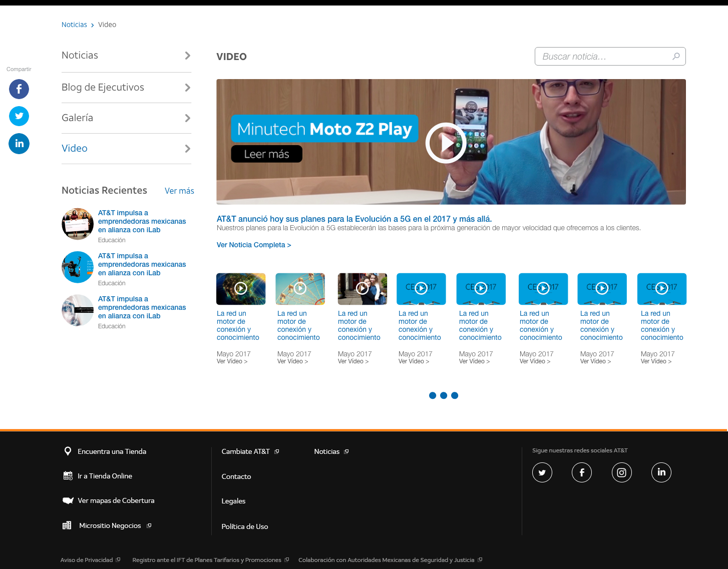Open the AT&T 5G evolution headline
728x569 pixels.
coord(354,219)
